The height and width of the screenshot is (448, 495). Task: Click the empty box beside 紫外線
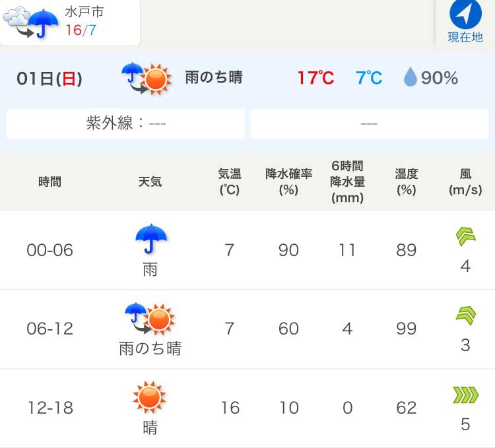click(x=369, y=123)
